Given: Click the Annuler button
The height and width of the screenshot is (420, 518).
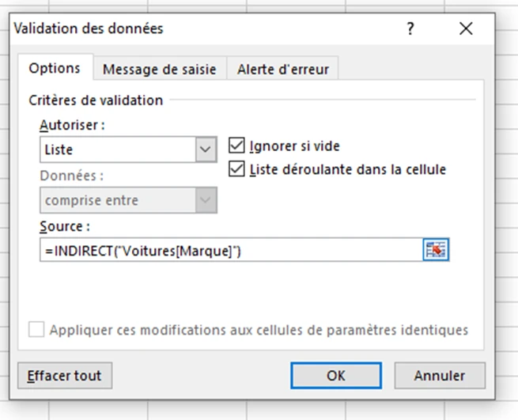Looking at the screenshot, I should click(440, 376).
